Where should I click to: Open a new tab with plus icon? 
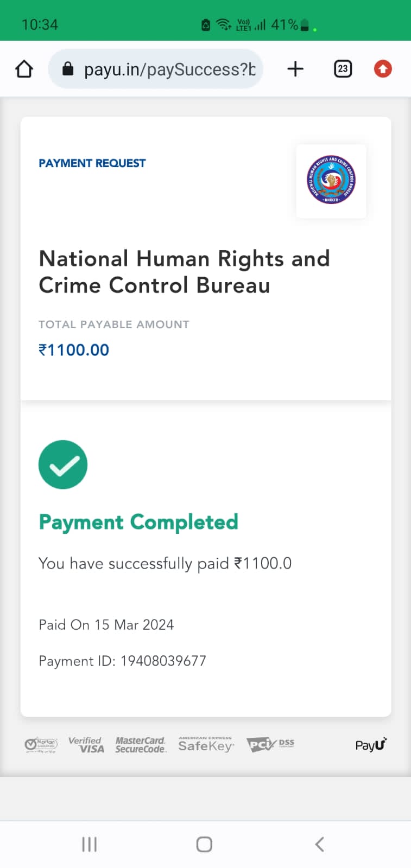point(295,69)
